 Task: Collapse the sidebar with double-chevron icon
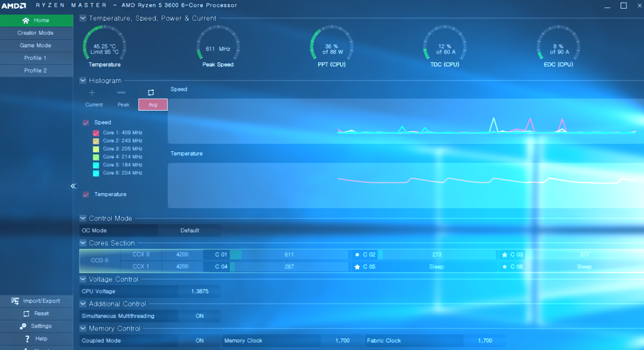[73, 186]
